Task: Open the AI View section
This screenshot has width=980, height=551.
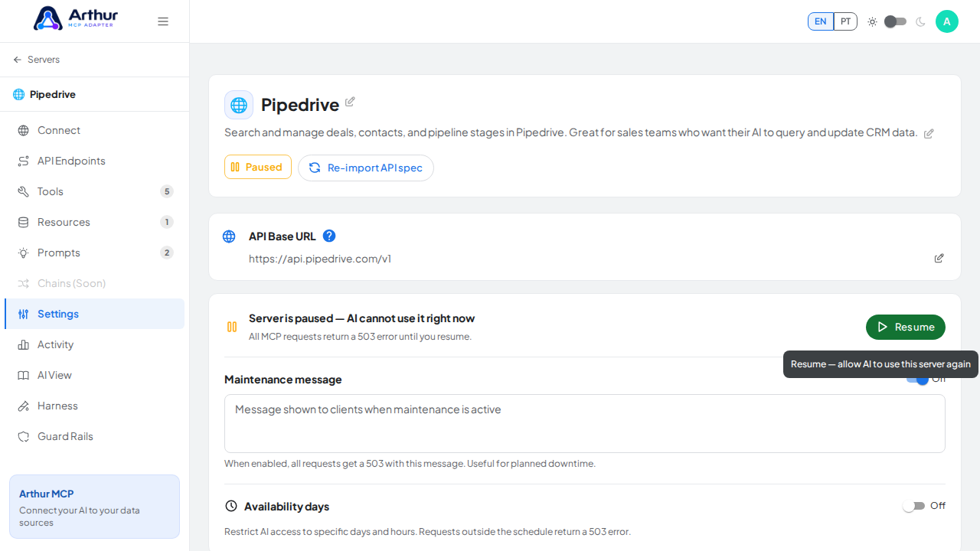Action: pos(94,375)
